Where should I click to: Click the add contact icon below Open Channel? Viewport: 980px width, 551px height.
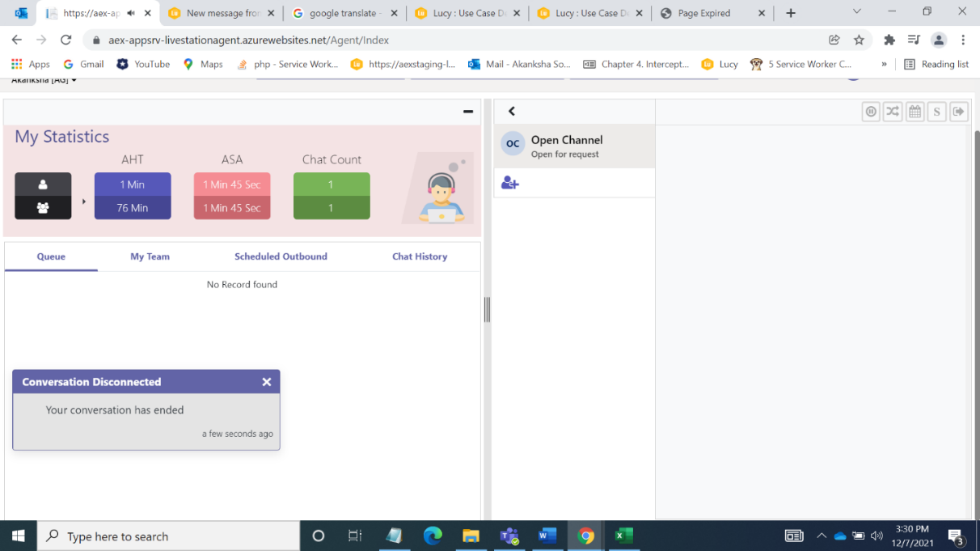pyautogui.click(x=509, y=183)
